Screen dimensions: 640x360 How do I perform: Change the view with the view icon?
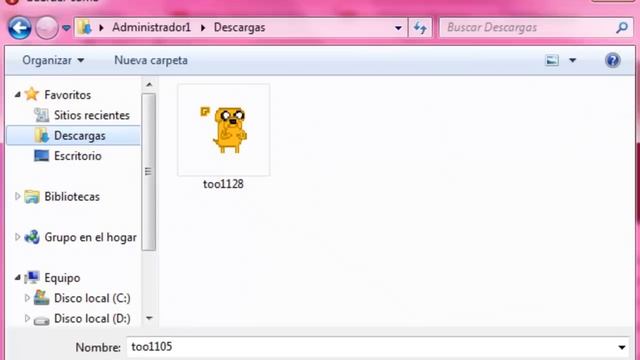click(552, 60)
